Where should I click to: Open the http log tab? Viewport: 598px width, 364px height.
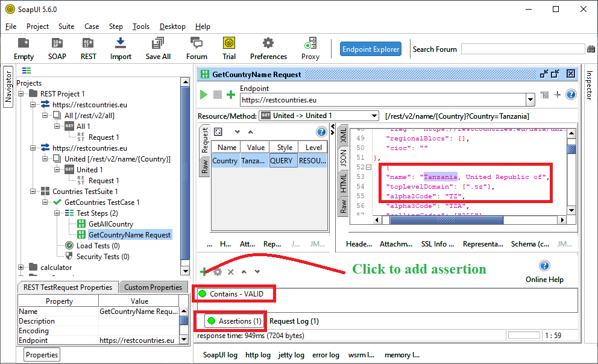pyautogui.click(x=258, y=355)
